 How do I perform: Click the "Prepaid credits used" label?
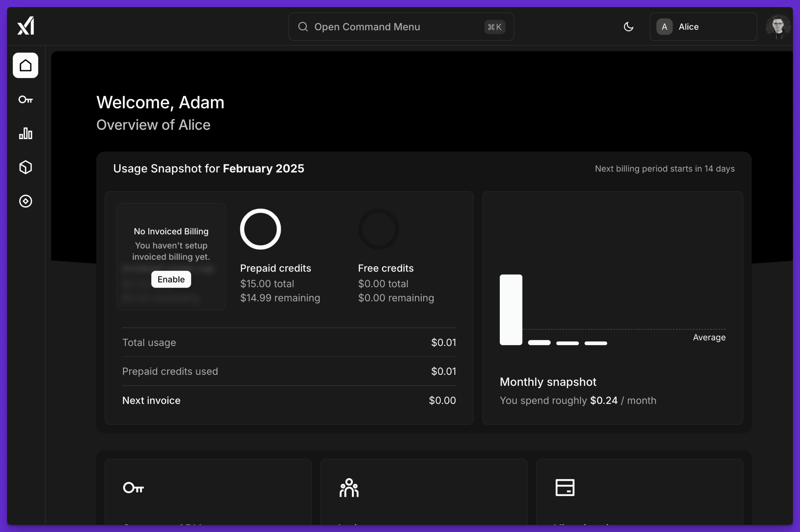(170, 371)
